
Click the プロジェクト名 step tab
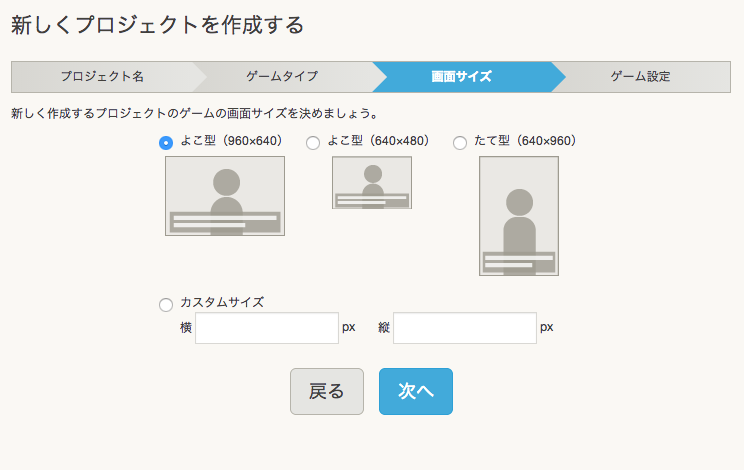(101, 76)
